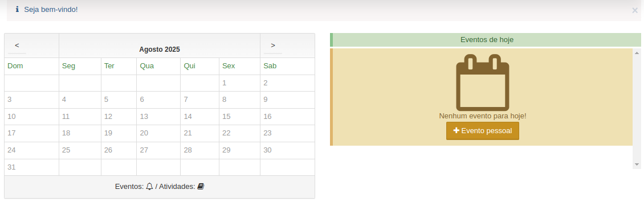Select day 1 under Sex column
The width and height of the screenshot is (644, 206).
224,83
